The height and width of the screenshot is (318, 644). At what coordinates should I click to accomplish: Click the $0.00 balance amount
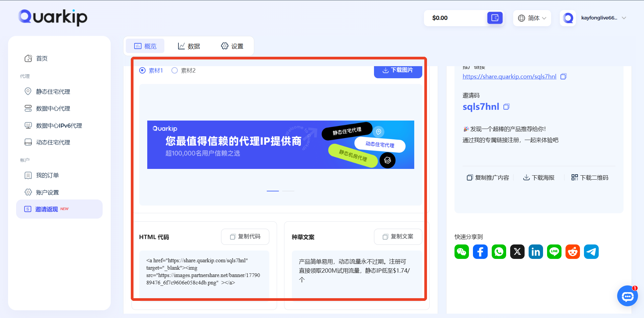[x=440, y=18]
